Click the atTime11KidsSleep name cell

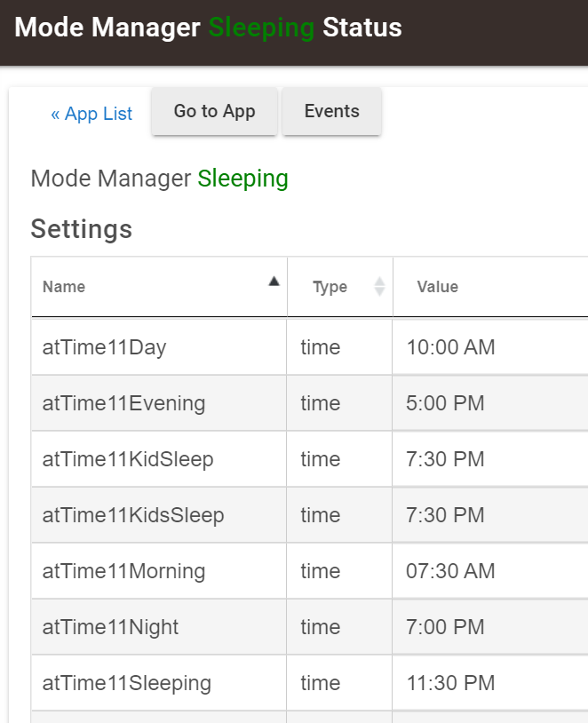point(159,515)
